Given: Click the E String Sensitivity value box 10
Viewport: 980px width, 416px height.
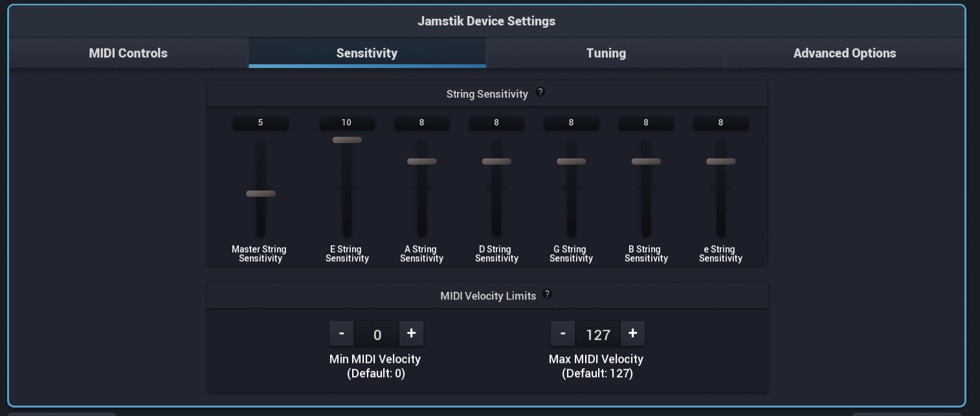Looking at the screenshot, I should tap(347, 123).
